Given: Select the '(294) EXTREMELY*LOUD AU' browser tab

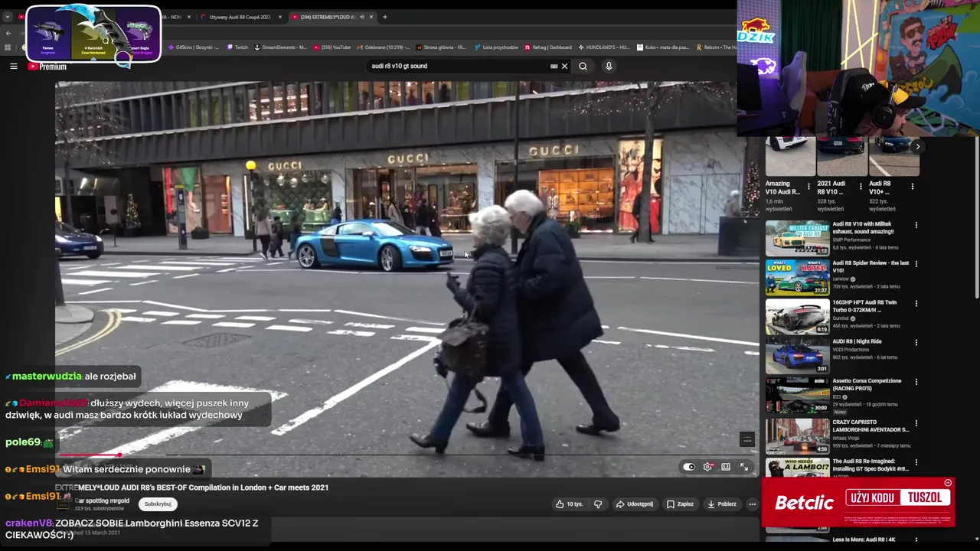Looking at the screenshot, I should tap(328, 17).
